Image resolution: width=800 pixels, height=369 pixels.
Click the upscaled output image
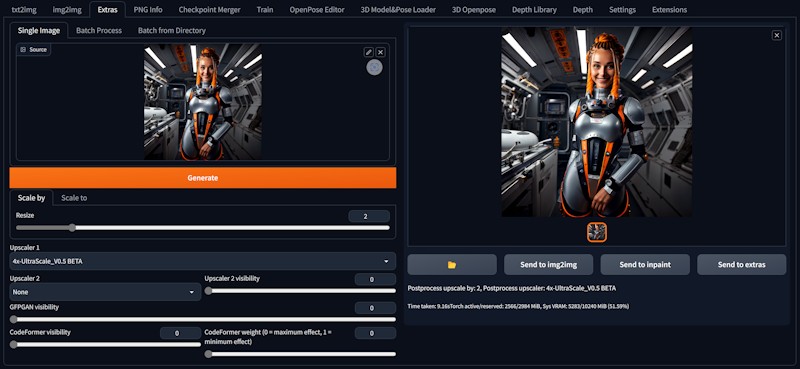pyautogui.click(x=597, y=122)
